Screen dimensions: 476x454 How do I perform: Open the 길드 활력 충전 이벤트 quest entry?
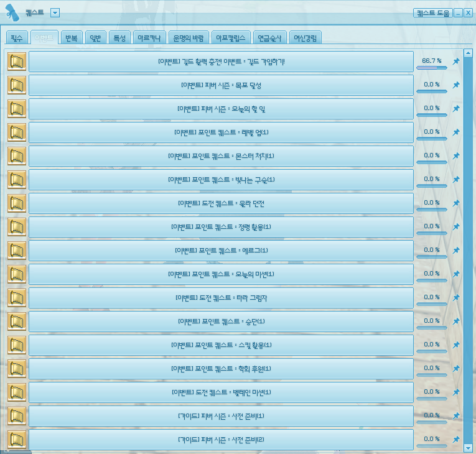[x=221, y=62]
